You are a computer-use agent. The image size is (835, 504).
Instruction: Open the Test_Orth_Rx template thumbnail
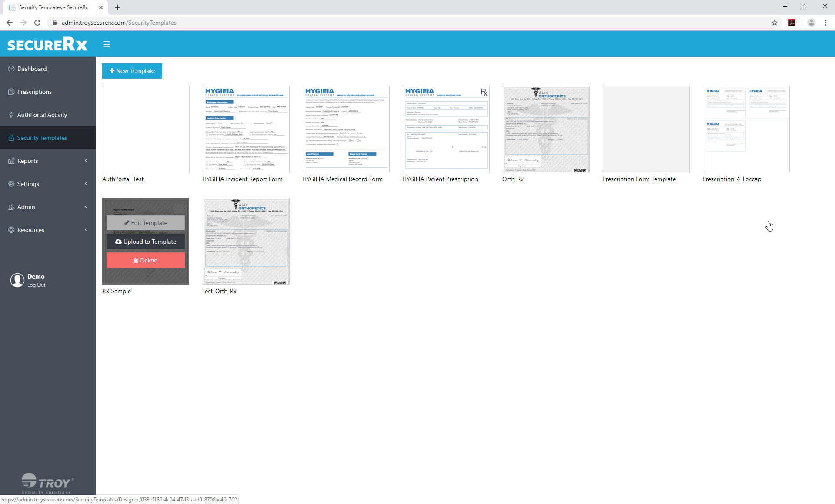(x=246, y=241)
